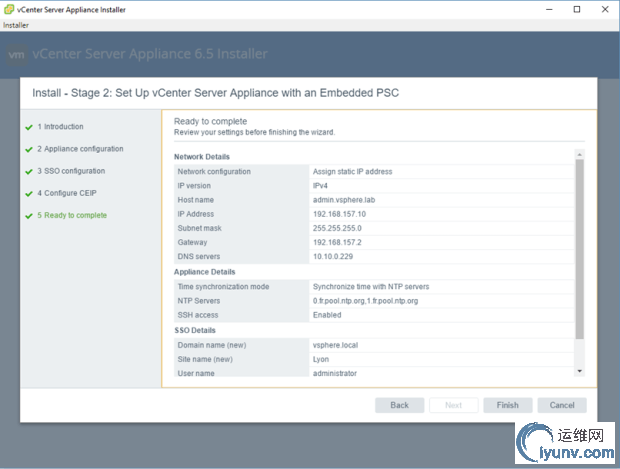Cancel the installation wizard
The height and width of the screenshot is (469, 620).
[x=562, y=405]
